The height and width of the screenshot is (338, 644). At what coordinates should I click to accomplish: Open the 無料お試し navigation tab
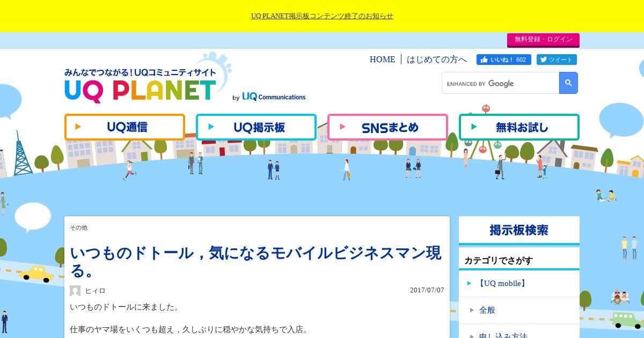[x=519, y=127]
